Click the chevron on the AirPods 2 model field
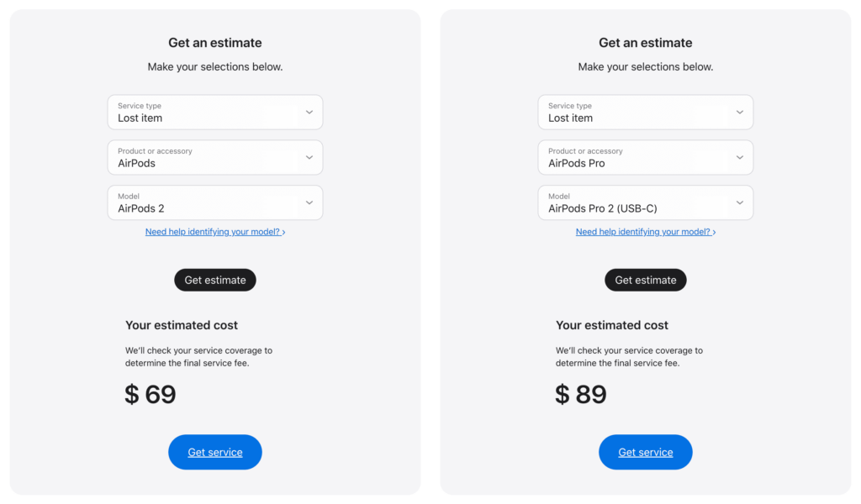 [309, 203]
